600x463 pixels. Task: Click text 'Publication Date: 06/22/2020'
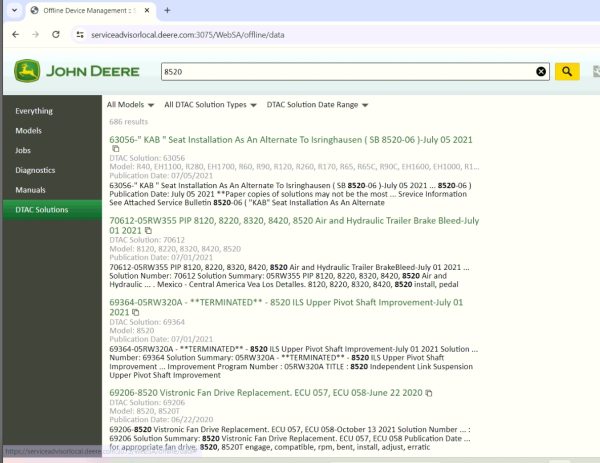pyautogui.click(x=161, y=419)
